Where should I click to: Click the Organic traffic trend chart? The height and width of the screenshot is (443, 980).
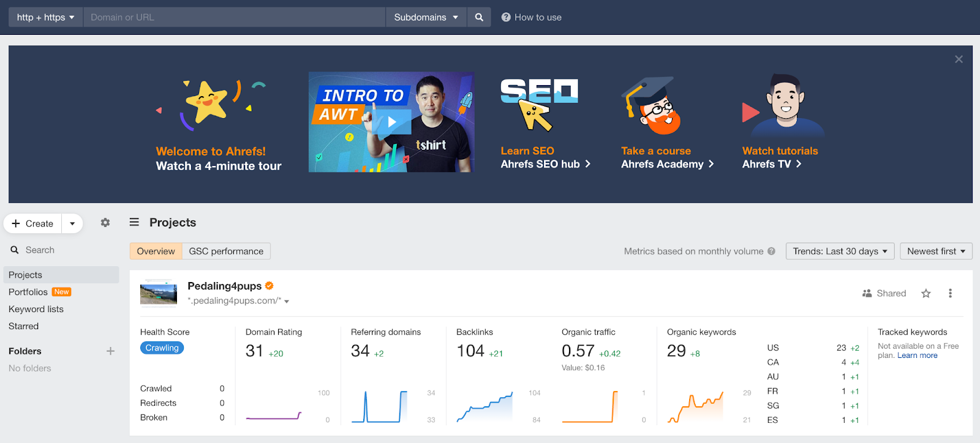590,406
